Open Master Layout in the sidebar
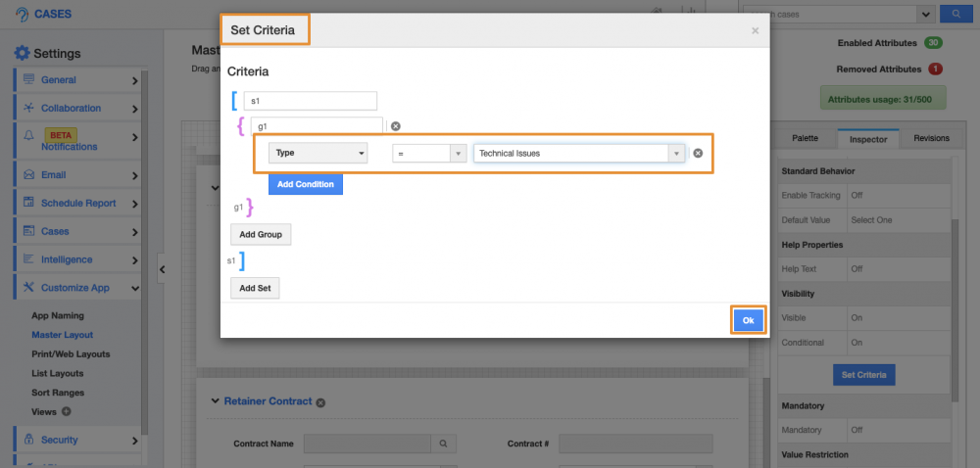980x468 pixels. coord(62,335)
